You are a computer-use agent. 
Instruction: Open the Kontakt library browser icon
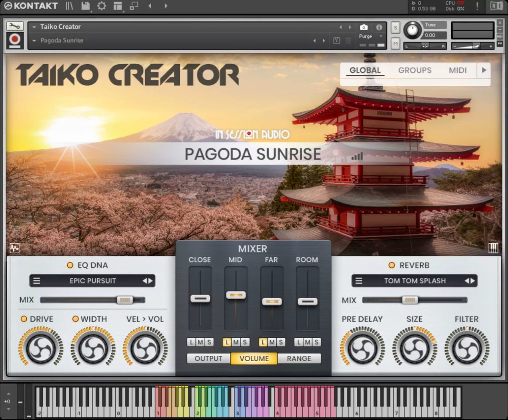point(69,6)
